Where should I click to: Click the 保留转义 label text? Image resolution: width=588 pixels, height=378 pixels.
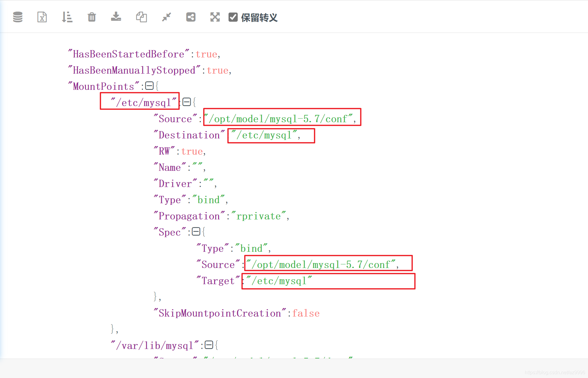[259, 17]
